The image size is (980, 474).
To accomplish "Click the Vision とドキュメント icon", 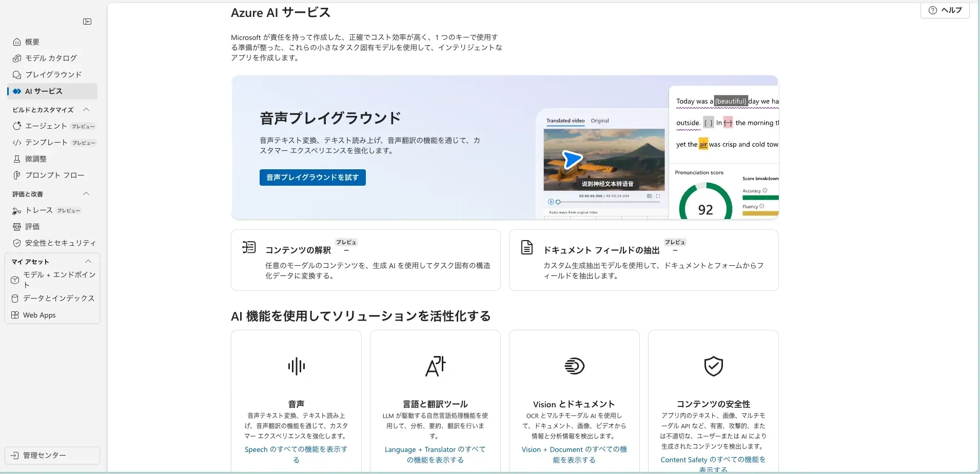I will [574, 366].
